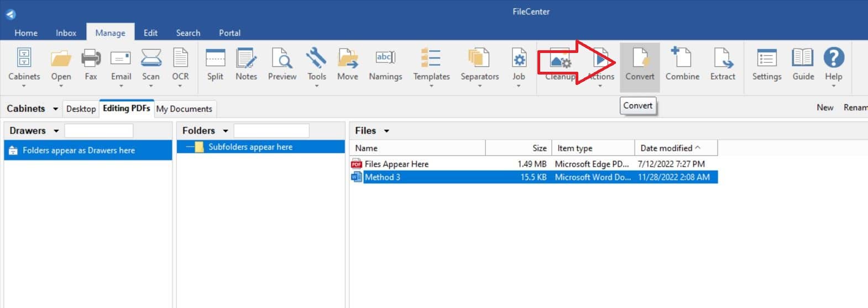Switch to the Desktop cabinet tab

click(81, 109)
